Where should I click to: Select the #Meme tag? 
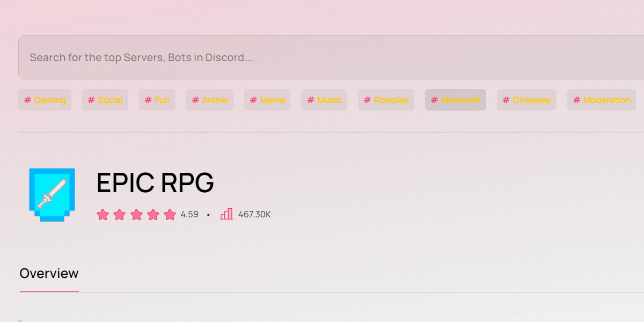pos(267,99)
